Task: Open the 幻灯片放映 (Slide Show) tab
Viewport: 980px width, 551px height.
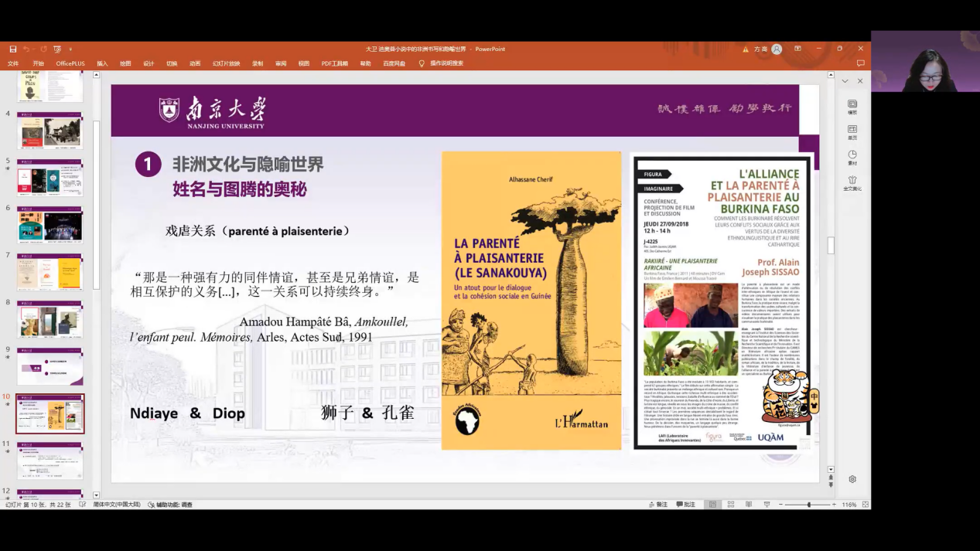Action: coord(226,63)
